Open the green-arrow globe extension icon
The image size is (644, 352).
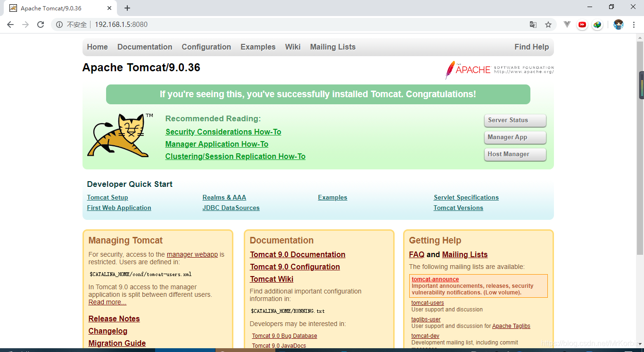[597, 25]
